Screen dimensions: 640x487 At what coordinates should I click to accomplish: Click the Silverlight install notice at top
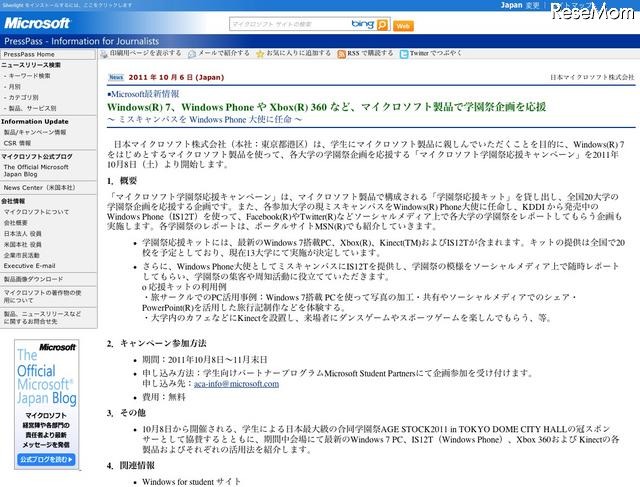[67, 5]
